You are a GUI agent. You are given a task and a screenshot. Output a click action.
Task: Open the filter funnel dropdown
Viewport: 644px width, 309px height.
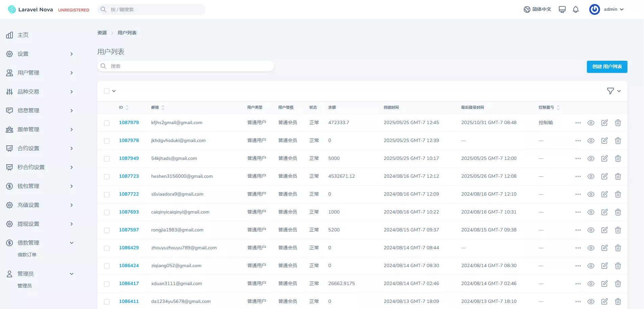[x=614, y=91]
